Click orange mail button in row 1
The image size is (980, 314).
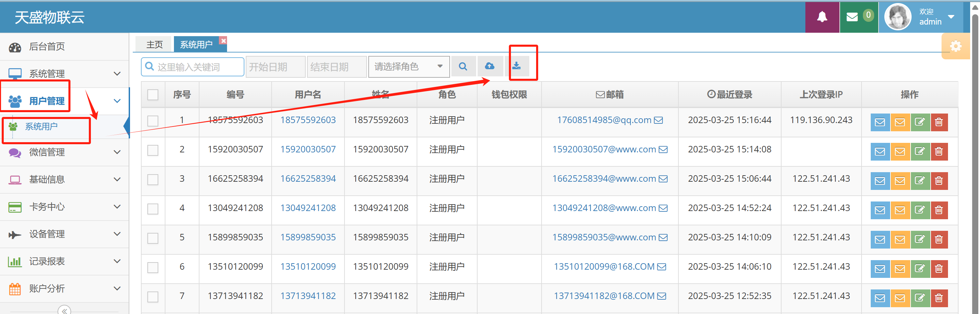[900, 122]
